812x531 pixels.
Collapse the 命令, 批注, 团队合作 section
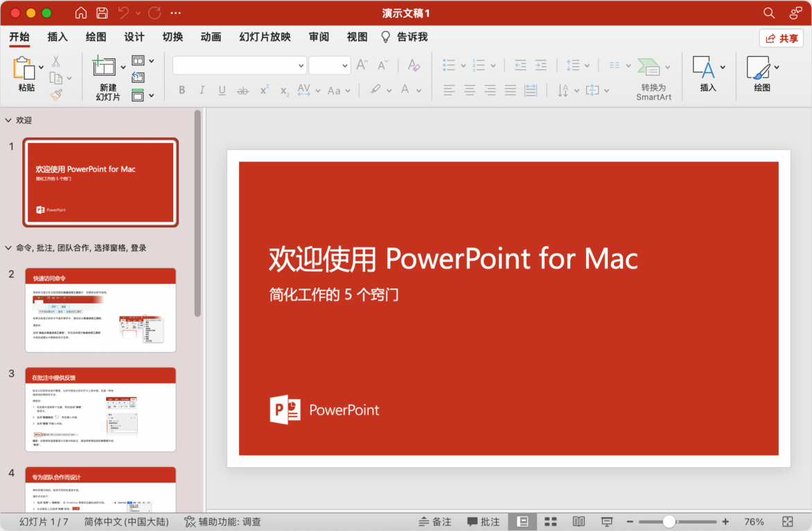8,247
